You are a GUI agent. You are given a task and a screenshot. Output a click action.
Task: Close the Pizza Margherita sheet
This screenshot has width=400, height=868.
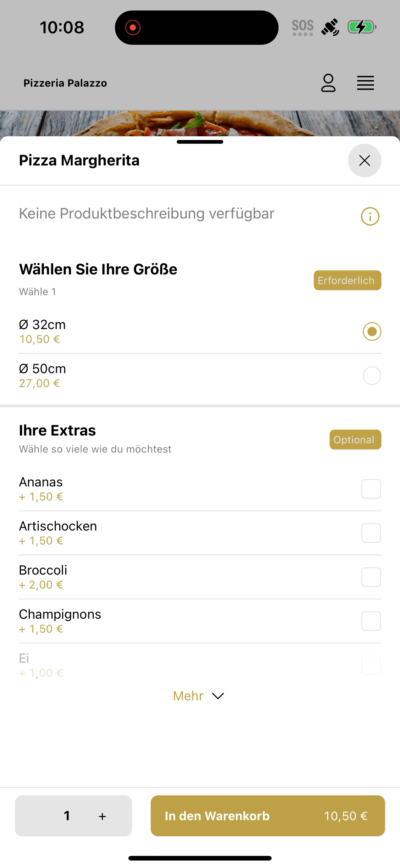(365, 160)
